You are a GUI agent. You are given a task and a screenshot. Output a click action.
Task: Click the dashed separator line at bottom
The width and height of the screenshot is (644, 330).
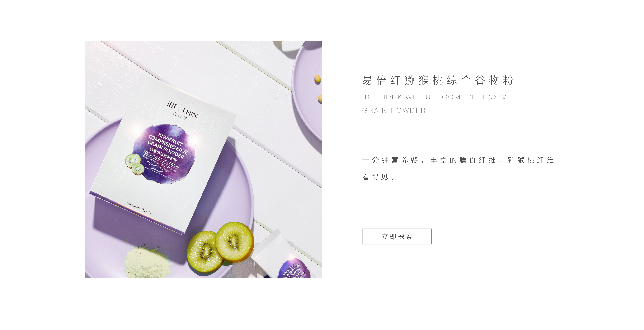(323, 325)
